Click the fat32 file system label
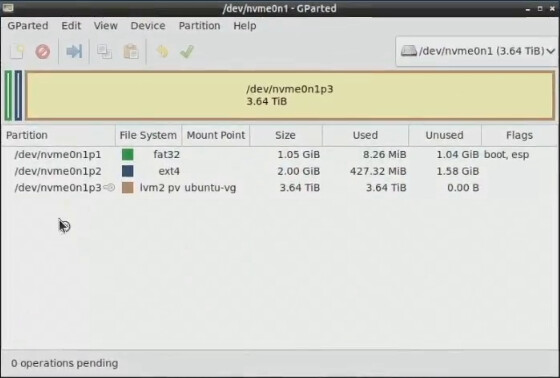This screenshot has height=378, width=560. click(x=166, y=154)
